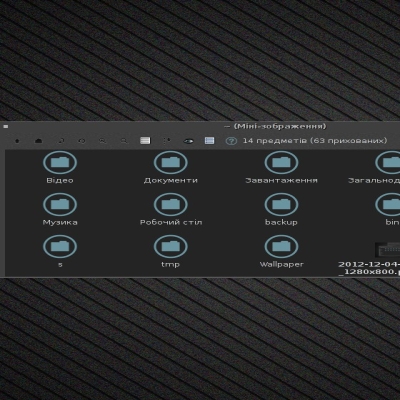
Task: Click the "(Міні-зображення)" title text
Action: click(x=280, y=126)
